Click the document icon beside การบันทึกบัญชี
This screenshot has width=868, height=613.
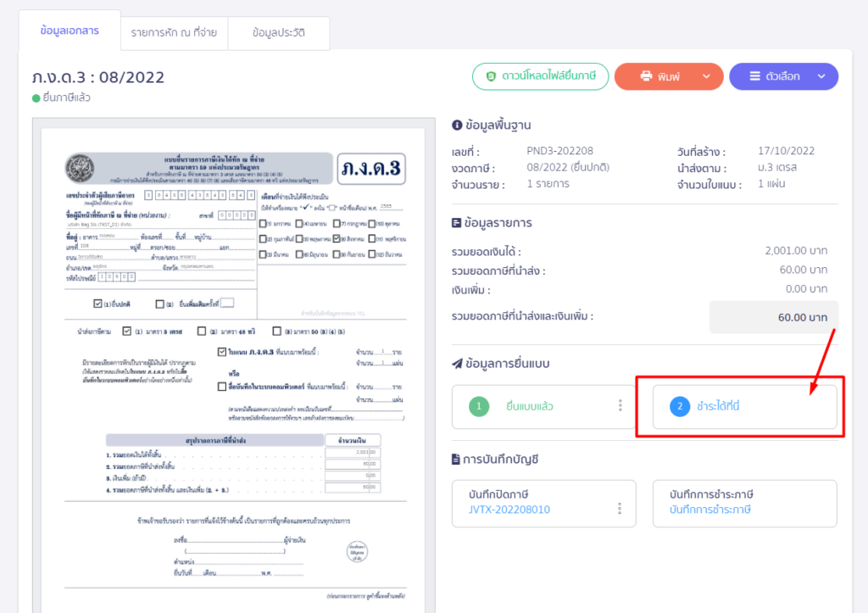(x=455, y=459)
